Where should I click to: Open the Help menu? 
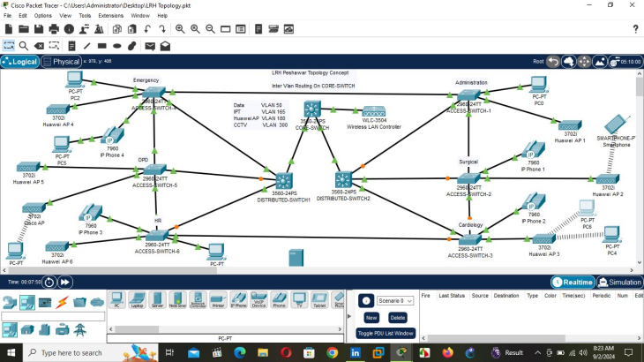(x=162, y=16)
